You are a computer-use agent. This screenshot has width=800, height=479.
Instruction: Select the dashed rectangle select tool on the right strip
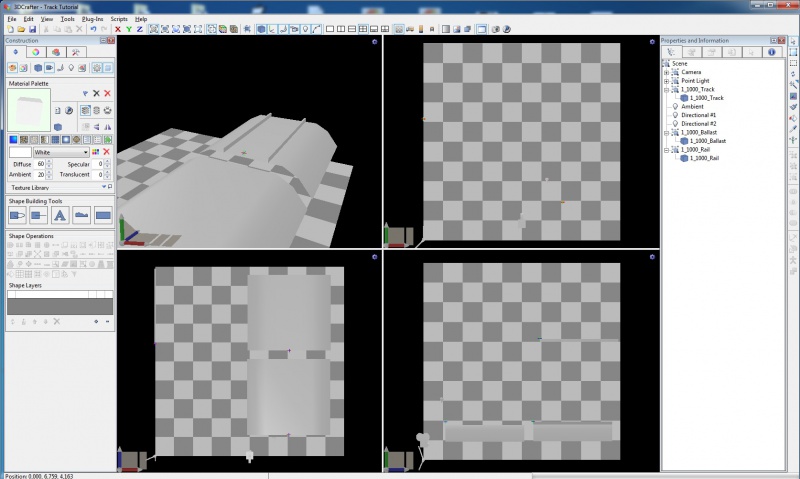coord(793,63)
